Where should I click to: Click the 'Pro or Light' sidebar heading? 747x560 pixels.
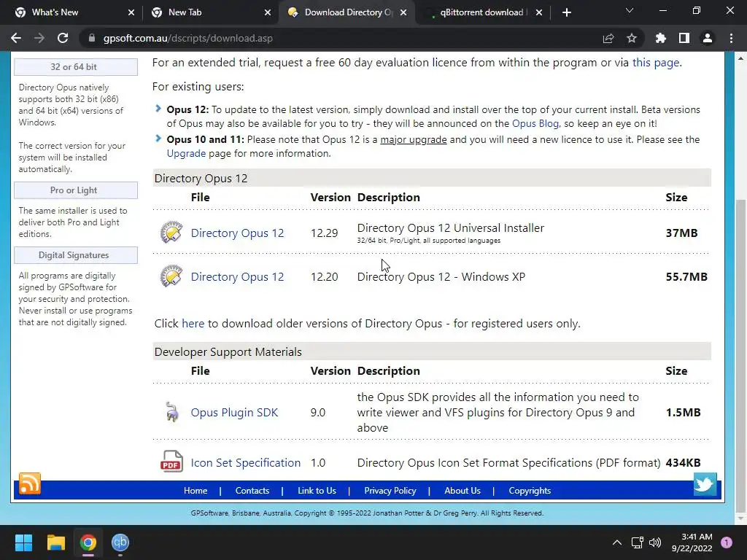tap(76, 190)
